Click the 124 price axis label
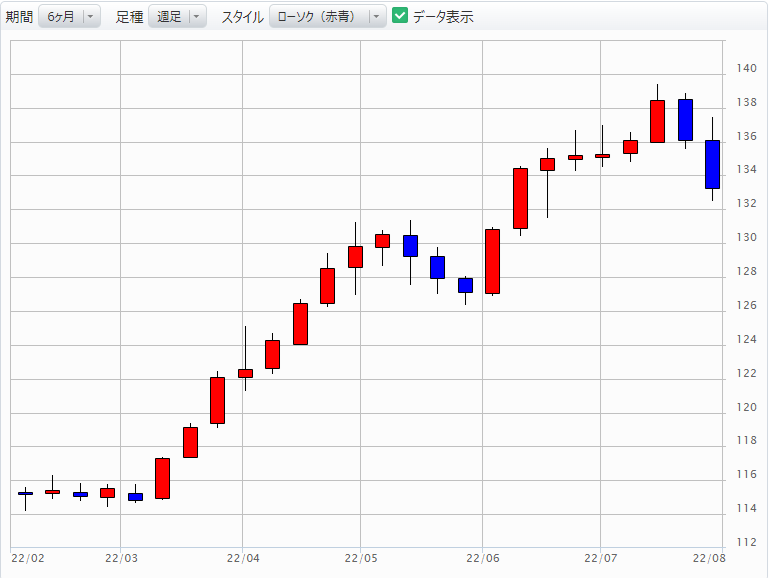This screenshot has height=578, width=769. (x=746, y=339)
